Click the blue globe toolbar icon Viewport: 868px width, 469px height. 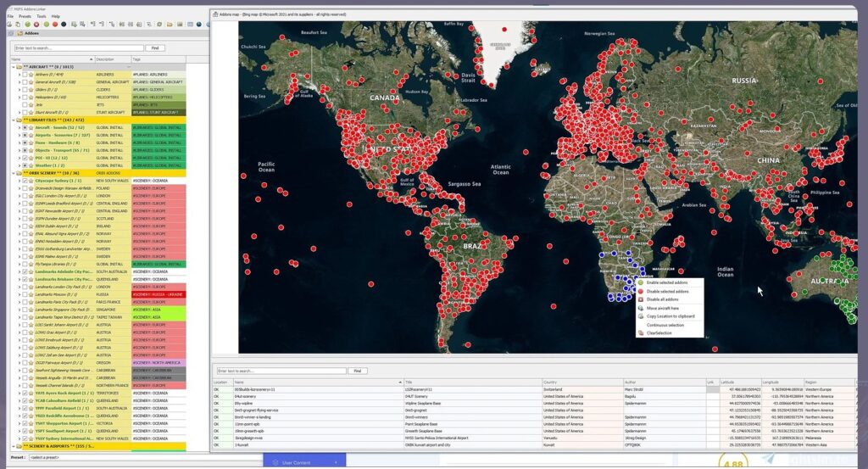pos(198,25)
